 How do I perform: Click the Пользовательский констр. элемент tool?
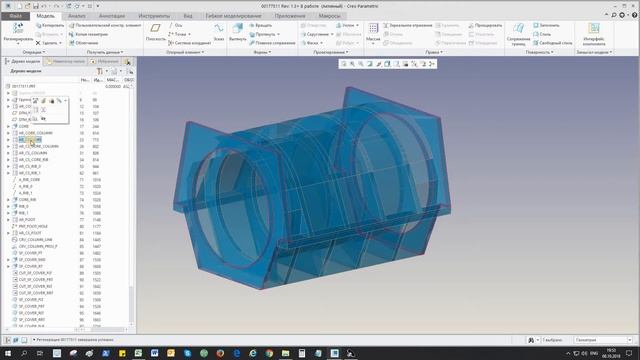(x=105, y=25)
